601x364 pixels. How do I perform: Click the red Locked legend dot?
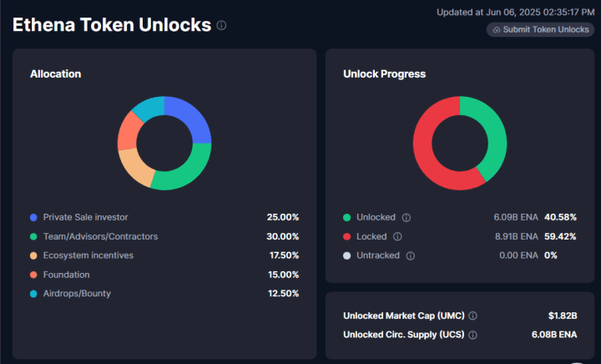point(346,236)
